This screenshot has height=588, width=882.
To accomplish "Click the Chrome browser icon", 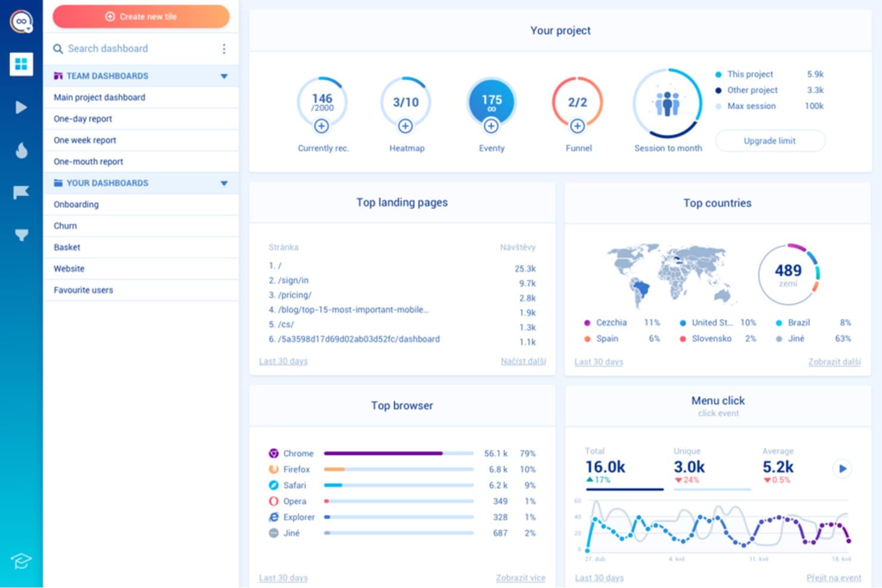I will click(274, 453).
